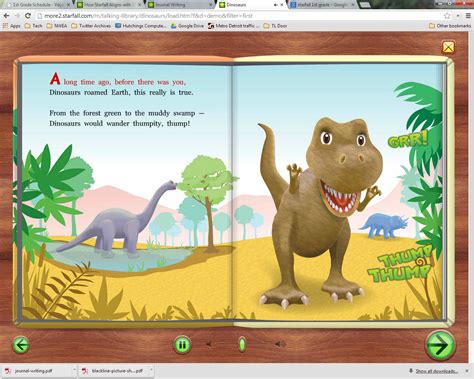474x379 pixels.
Task: Click text 'Dinosaurs roamed Earth, this really is true.'
Action: (x=121, y=93)
